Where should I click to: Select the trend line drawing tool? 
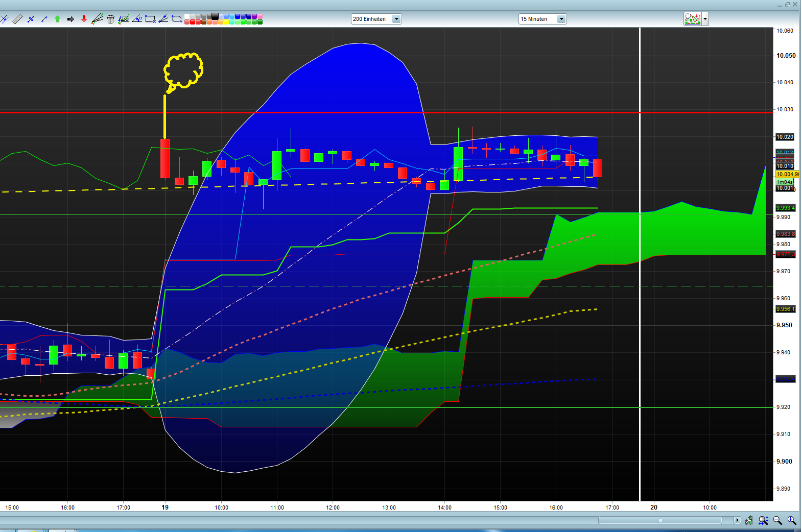coord(4,19)
